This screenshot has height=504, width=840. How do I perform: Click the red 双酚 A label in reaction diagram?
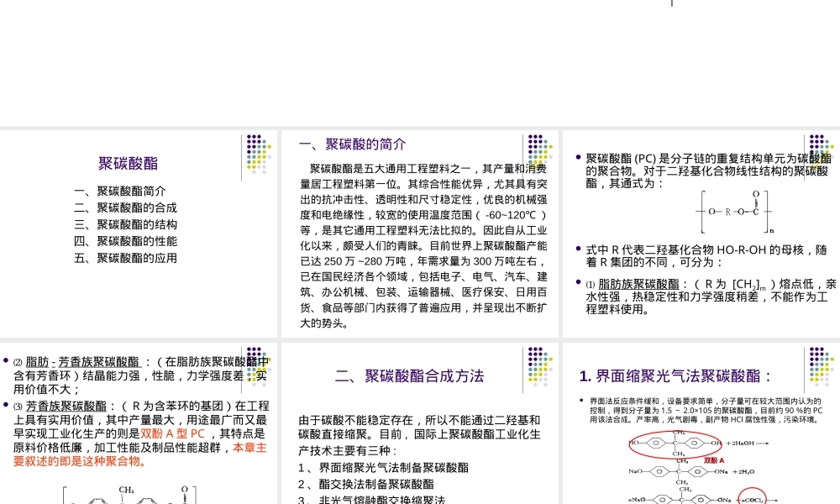point(714,460)
